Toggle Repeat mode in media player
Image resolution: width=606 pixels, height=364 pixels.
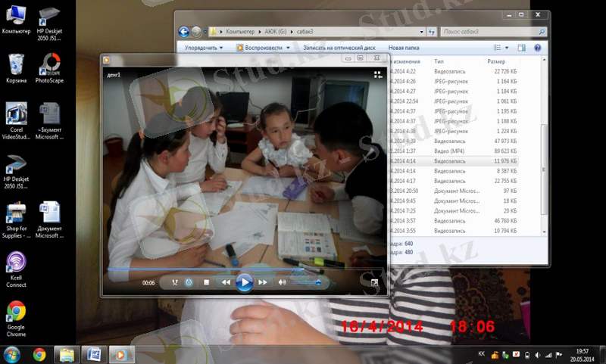pyautogui.click(x=189, y=282)
